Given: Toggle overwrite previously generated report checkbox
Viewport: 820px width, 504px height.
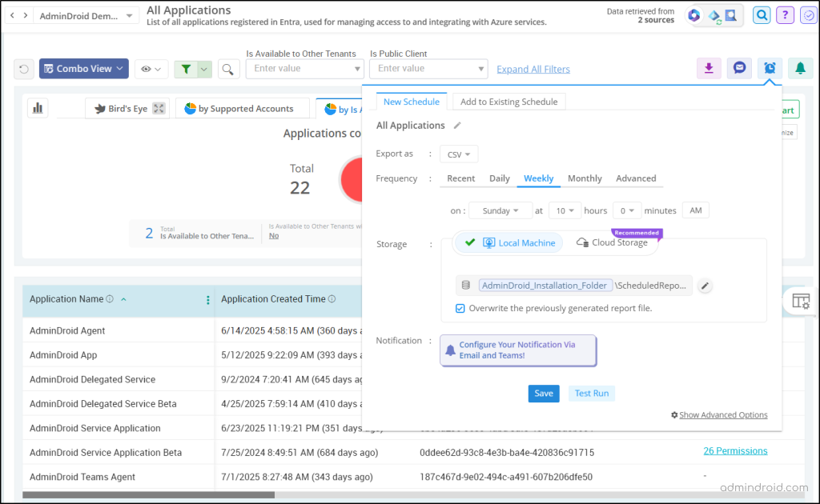Looking at the screenshot, I should click(x=460, y=308).
